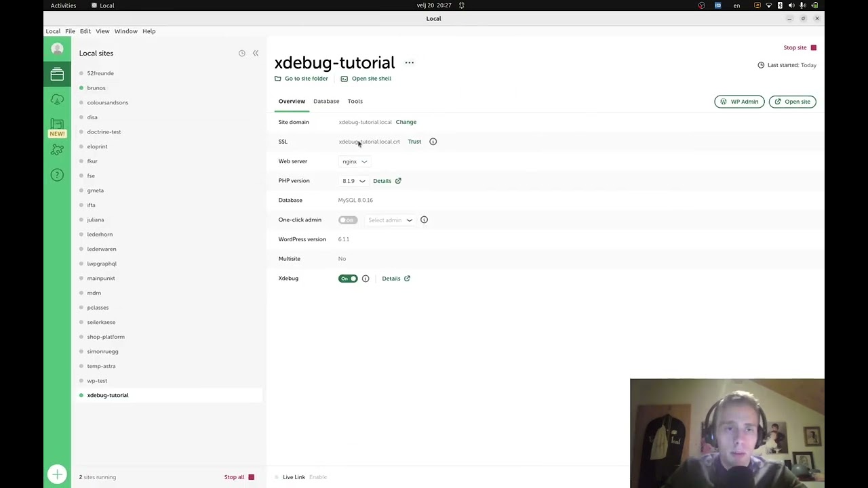Click the Open site shell terminal icon
Image resolution: width=868 pixels, height=488 pixels.
click(x=344, y=79)
